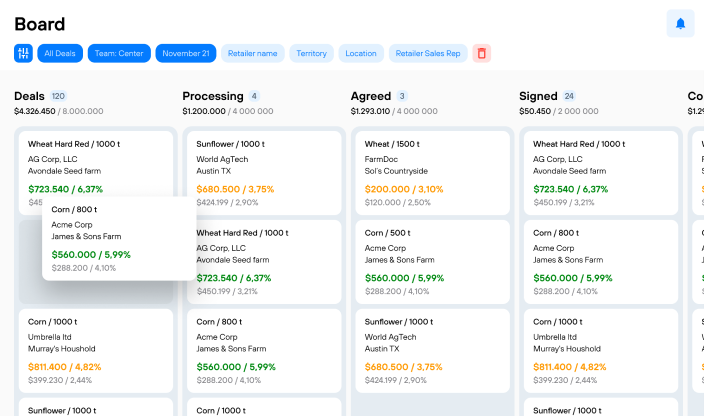Click the Board page title
704x416 pixels.
tap(40, 24)
